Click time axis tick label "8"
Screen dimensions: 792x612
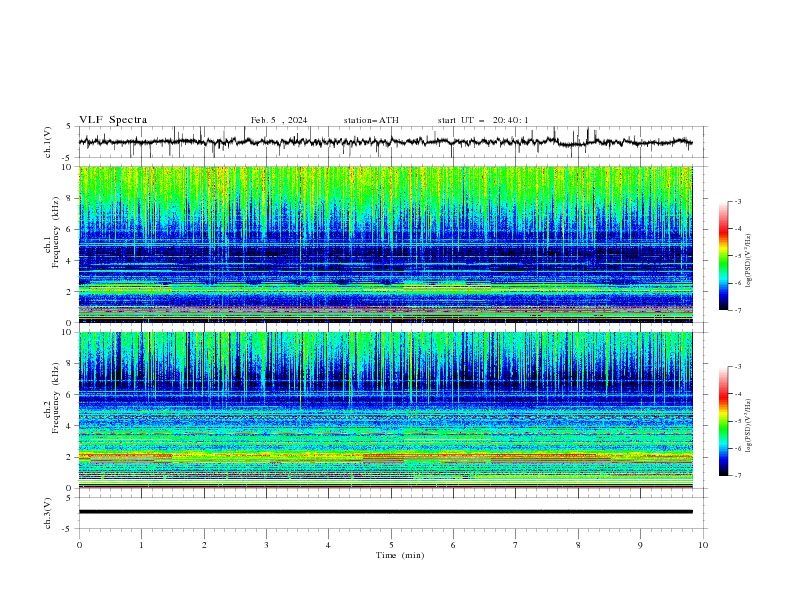[x=578, y=545]
